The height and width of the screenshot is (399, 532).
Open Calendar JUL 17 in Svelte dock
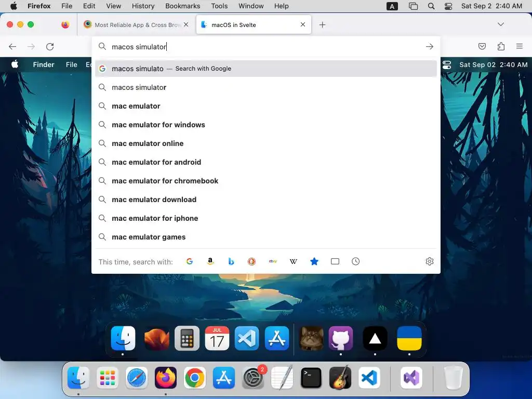pos(217,338)
